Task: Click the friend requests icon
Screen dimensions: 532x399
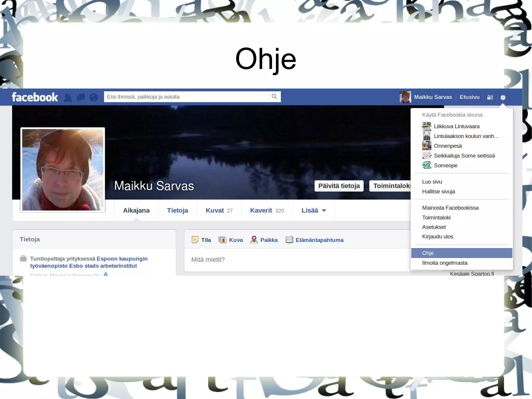Action: click(68, 97)
